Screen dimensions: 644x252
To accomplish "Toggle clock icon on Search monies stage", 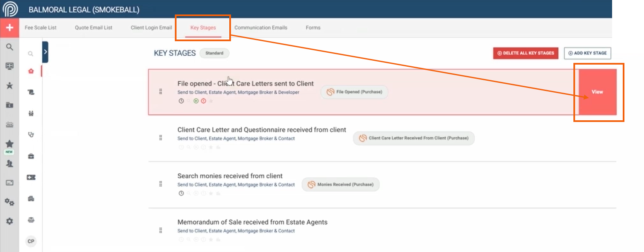I will (181, 193).
